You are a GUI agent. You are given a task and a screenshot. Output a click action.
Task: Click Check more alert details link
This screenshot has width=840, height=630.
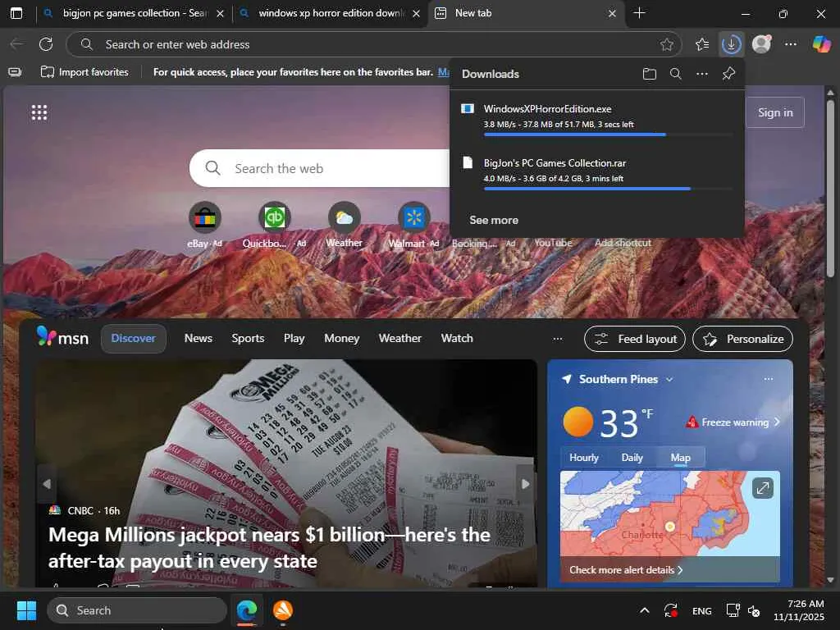[626, 570]
